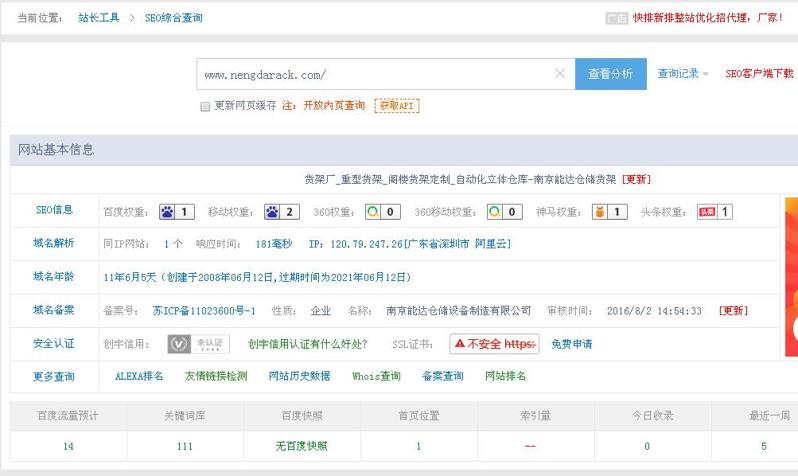Click 无百度快照 status
The height and width of the screenshot is (476, 798).
(301, 446)
